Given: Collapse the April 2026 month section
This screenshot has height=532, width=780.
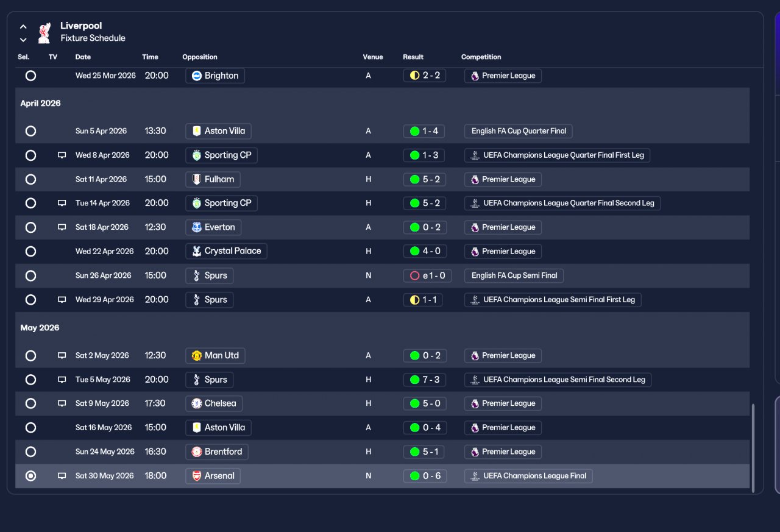Looking at the screenshot, I should pos(40,104).
